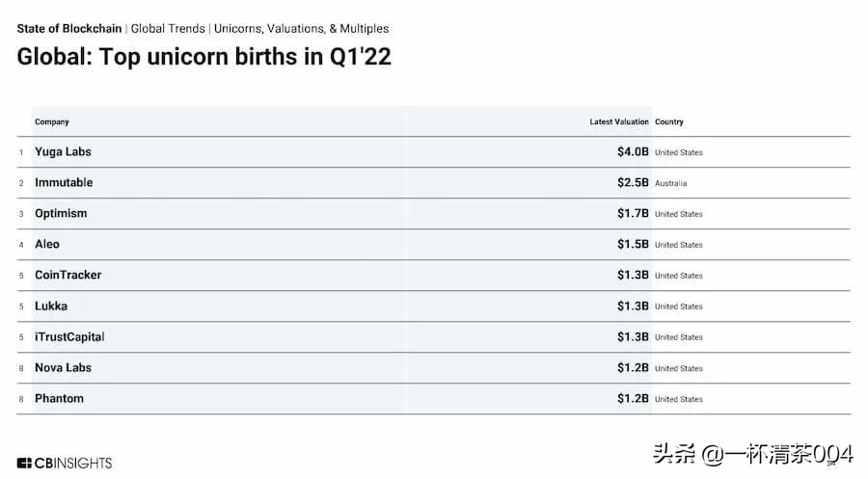Select CoinTracker in the table
Screen dimensions: 868x479
point(68,276)
